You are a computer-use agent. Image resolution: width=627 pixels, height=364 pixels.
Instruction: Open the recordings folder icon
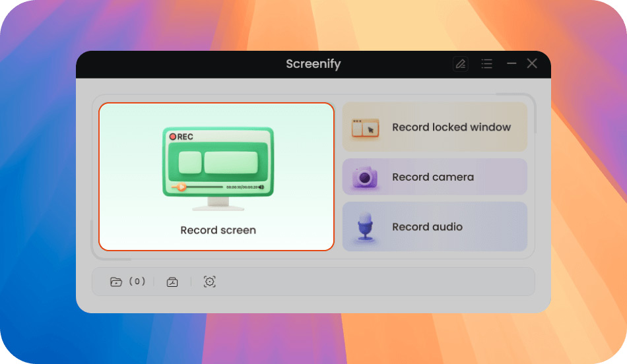[116, 282]
